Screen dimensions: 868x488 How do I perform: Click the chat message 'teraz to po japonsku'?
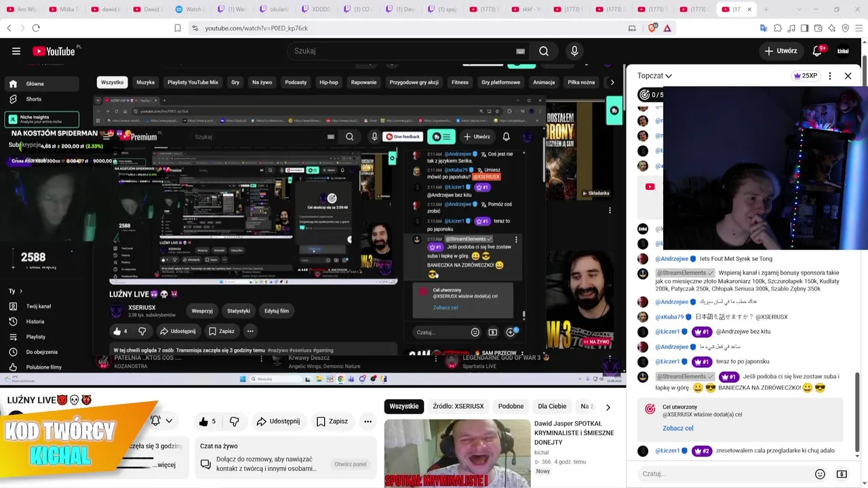[743, 361]
